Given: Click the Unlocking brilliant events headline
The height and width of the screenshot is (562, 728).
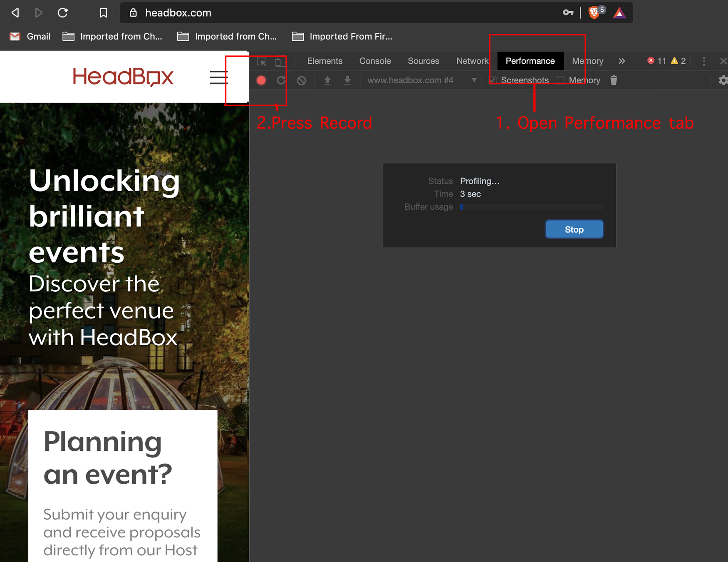Looking at the screenshot, I should [104, 216].
